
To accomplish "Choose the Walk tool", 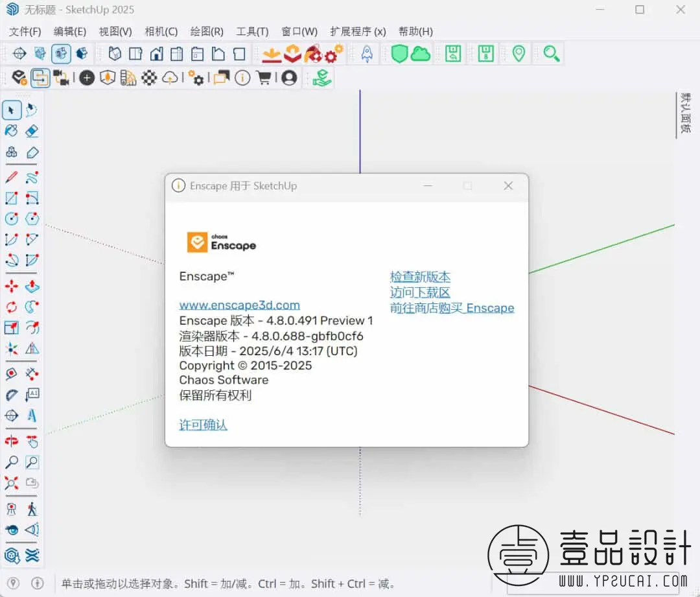I will (32, 509).
